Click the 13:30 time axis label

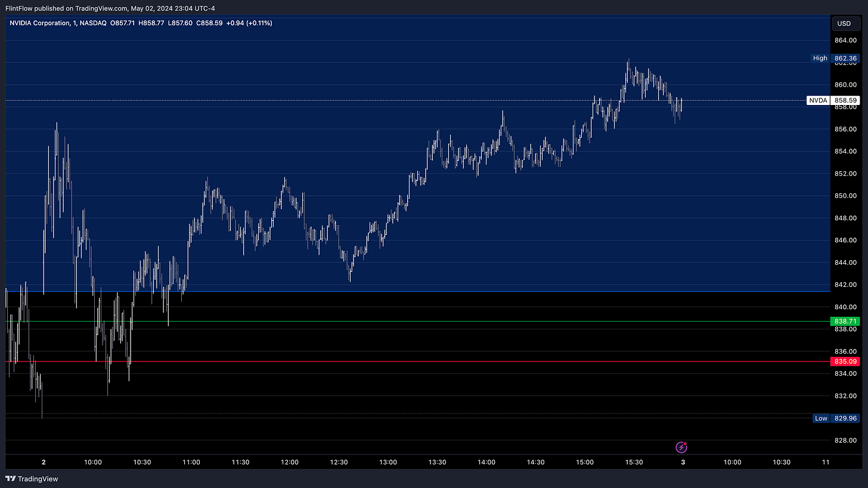click(437, 462)
